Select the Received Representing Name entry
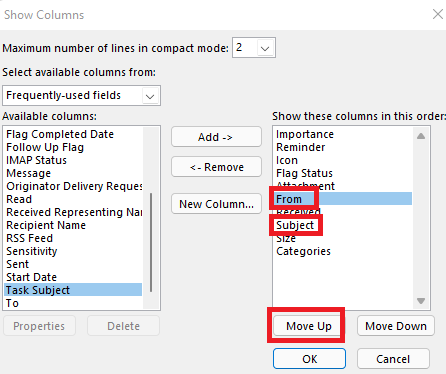 [74, 212]
